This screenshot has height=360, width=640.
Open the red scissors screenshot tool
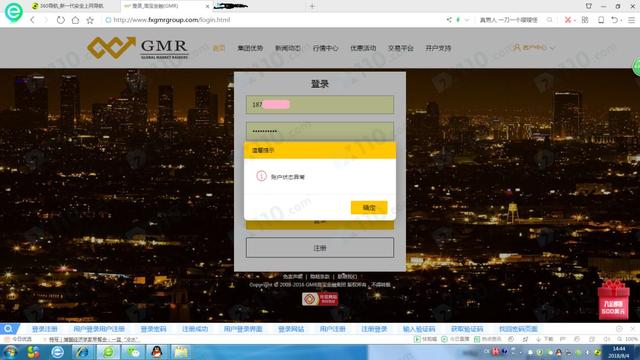coord(567,20)
